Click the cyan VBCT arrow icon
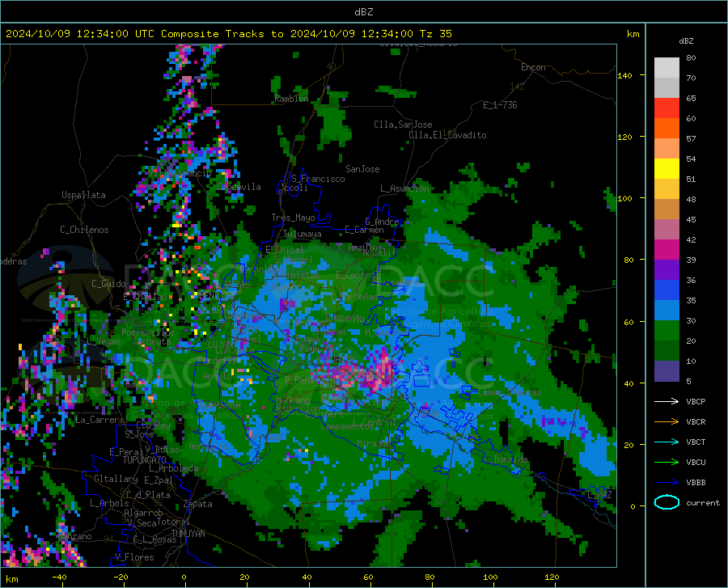Screen dimensions: 728x588 (667, 442)
